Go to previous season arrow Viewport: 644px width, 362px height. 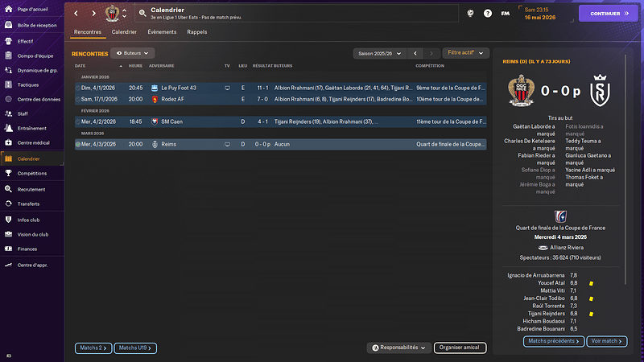point(415,54)
